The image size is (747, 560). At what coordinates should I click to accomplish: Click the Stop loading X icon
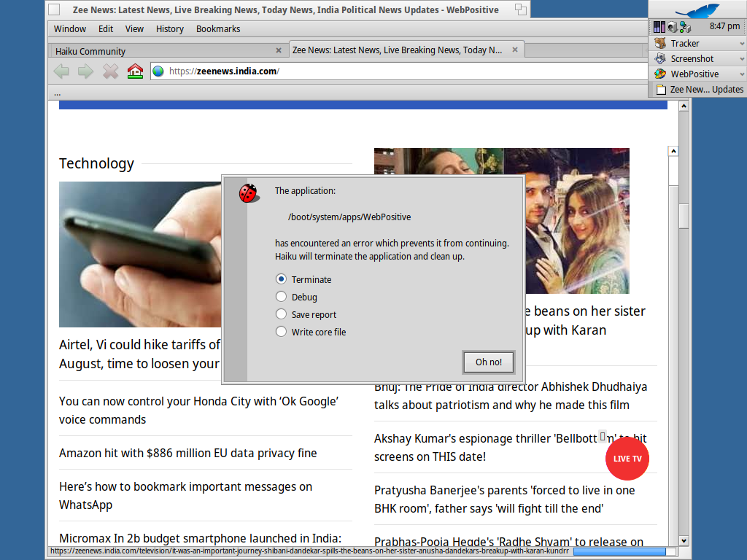pyautogui.click(x=111, y=72)
